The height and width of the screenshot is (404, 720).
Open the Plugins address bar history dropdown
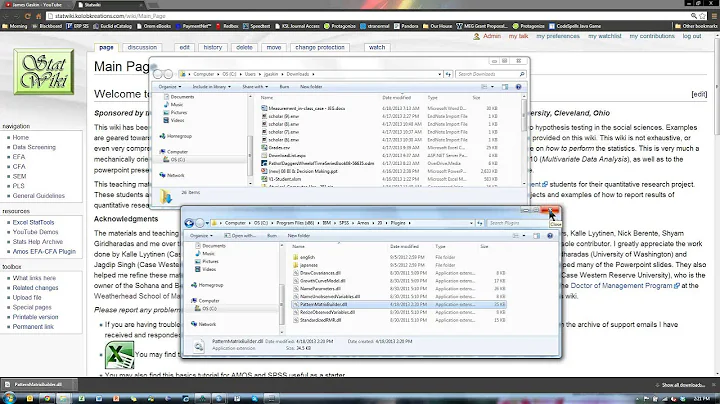[x=471, y=223]
